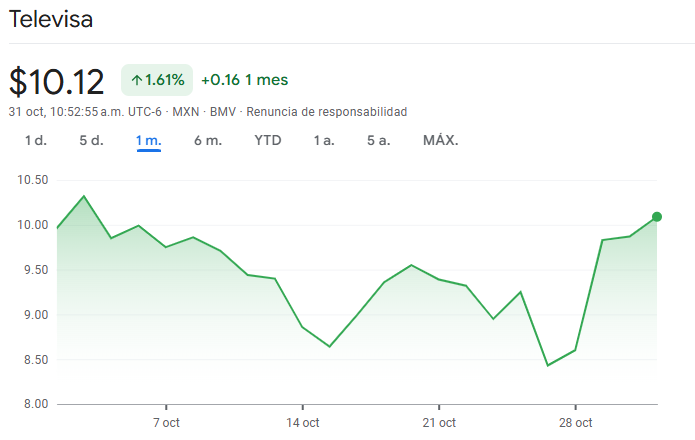The width and height of the screenshot is (695, 440).
Task: Select the 1 m. range tab
Action: click(148, 140)
